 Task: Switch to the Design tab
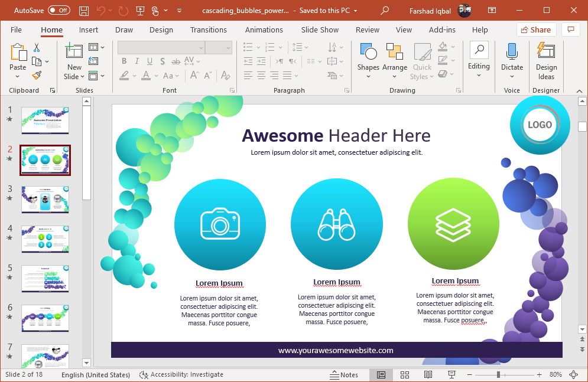(x=161, y=30)
